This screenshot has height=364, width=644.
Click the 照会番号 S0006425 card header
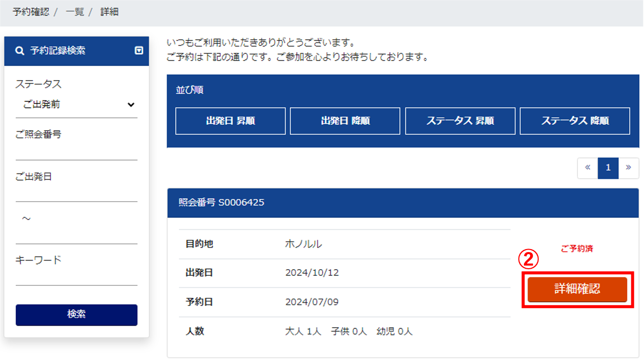click(x=403, y=203)
